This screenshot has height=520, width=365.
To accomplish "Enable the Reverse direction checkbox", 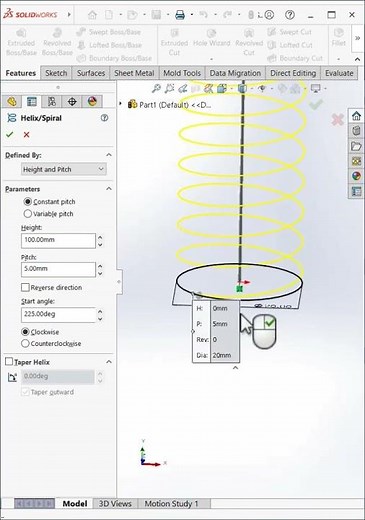I will pos(25,287).
